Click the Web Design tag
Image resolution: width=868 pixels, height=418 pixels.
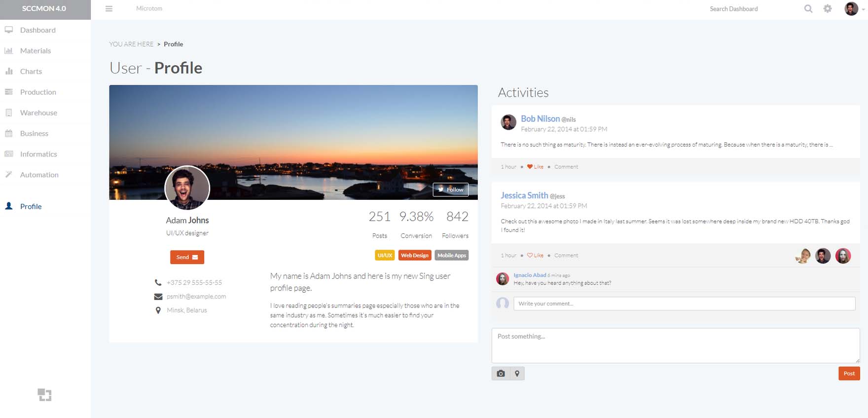(x=415, y=255)
